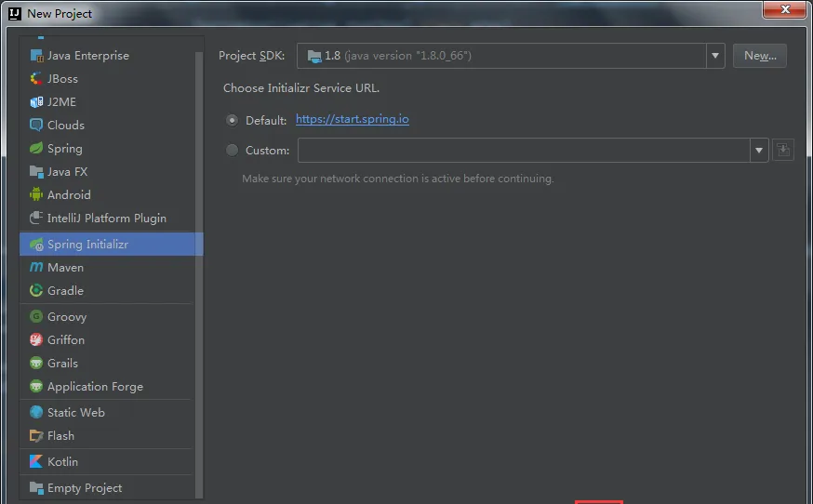Screen dimensions: 813x504
Task: Expand the Custom URL history dropdown arrow
Action: coord(758,151)
